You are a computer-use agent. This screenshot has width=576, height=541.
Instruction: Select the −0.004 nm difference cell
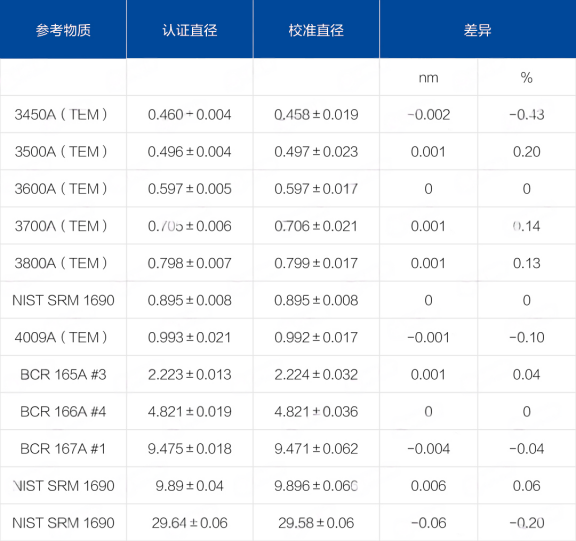click(429, 448)
